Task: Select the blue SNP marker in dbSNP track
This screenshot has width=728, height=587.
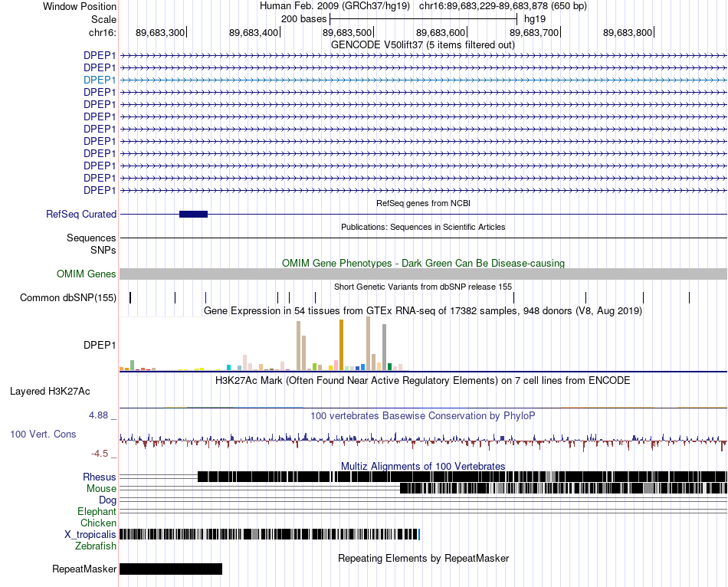Action: pyautogui.click(x=205, y=297)
